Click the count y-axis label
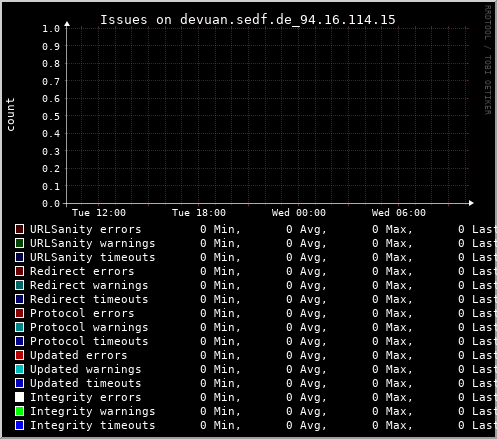This screenshot has width=497, height=439. tap(11, 115)
